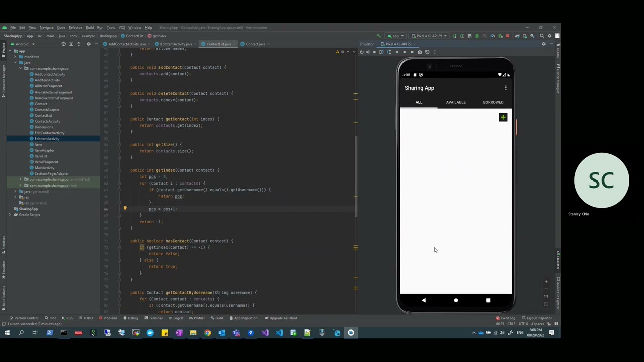The height and width of the screenshot is (362, 644).
Task: Click Select Opened File target icon in Project panel
Action: 63,44
